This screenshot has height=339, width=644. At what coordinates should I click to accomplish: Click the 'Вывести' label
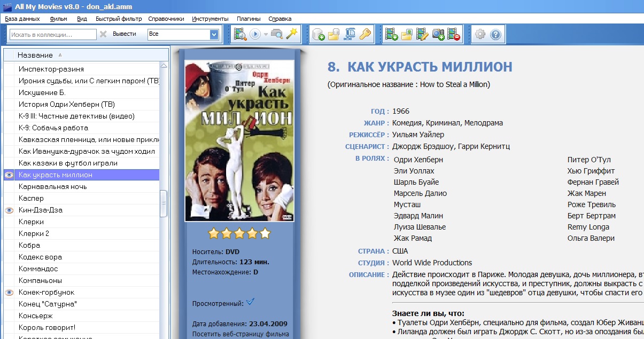(124, 34)
